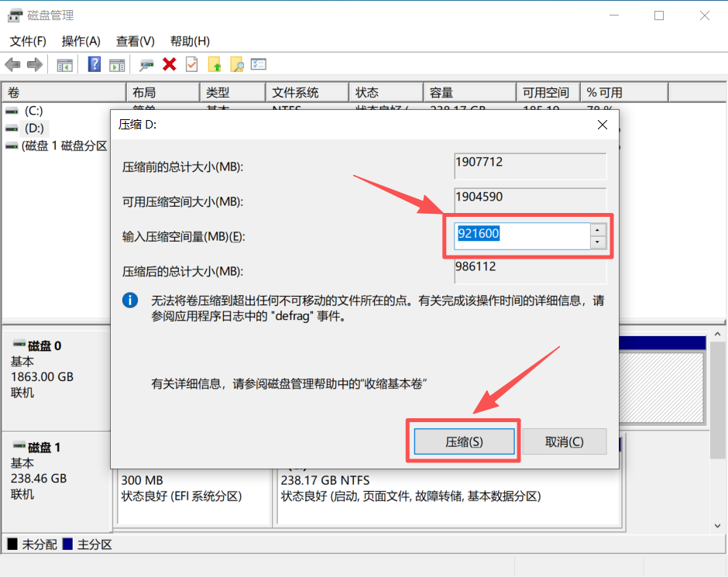This screenshot has width=728, height=577.
Task: Toggle the console tree pane visibility
Action: point(66,64)
